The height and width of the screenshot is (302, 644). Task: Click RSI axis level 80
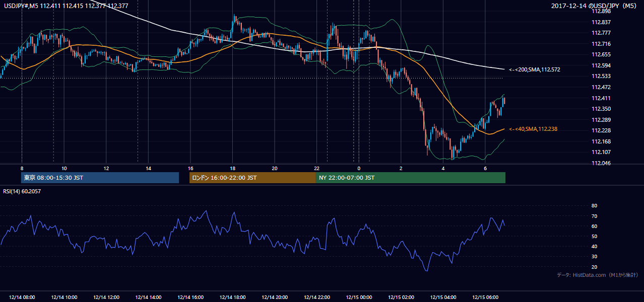[x=594, y=206]
